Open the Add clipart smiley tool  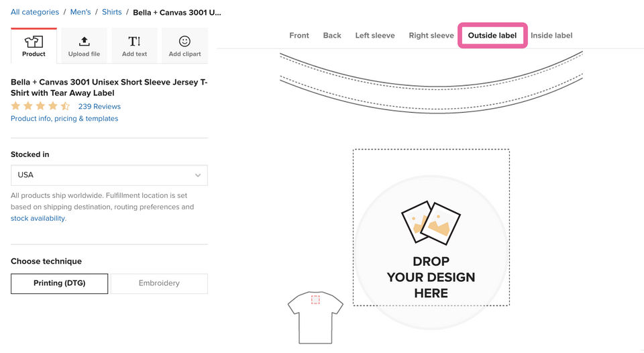point(185,46)
